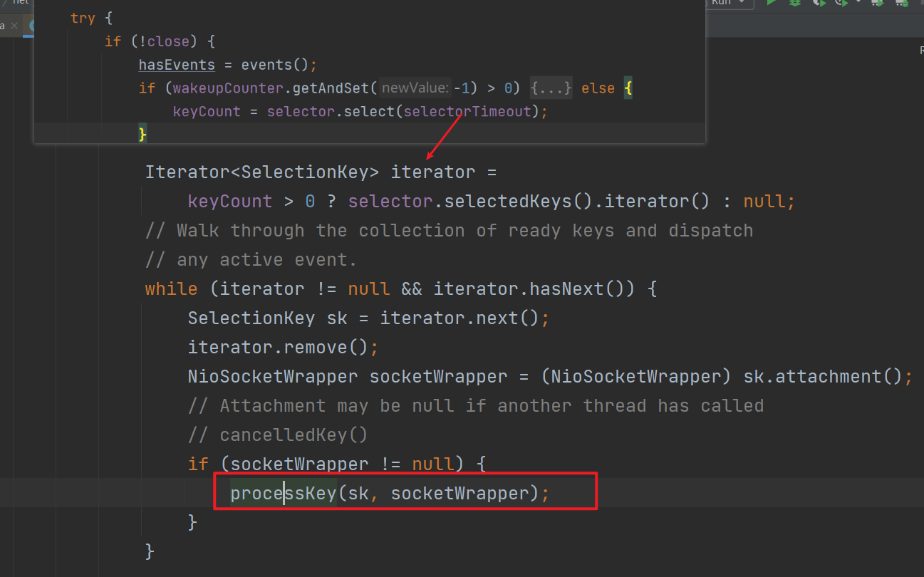
Task: Open the Run configuration dropdown
Action: (x=731, y=3)
